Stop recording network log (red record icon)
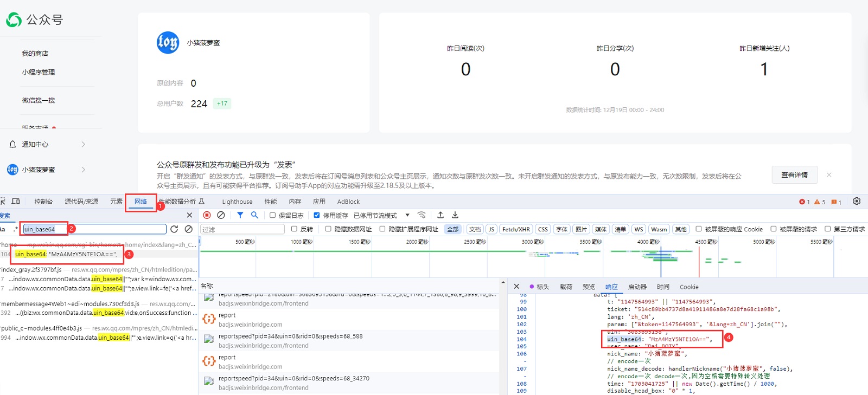Screen dimensions: 868x395 pyautogui.click(x=207, y=215)
